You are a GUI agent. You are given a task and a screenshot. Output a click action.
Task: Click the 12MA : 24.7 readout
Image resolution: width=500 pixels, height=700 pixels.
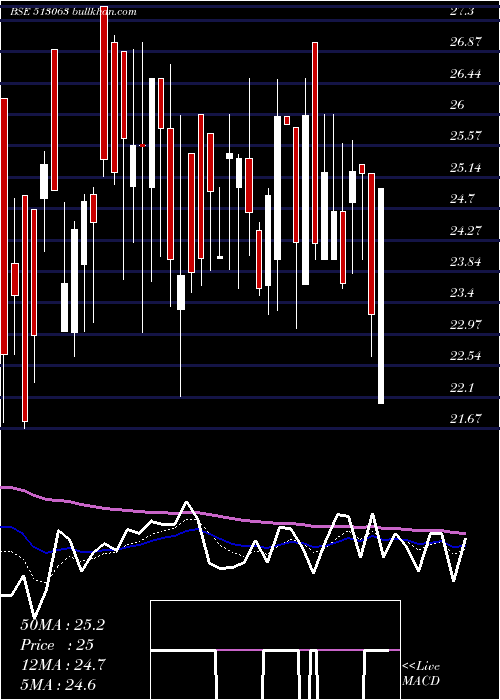(x=63, y=665)
